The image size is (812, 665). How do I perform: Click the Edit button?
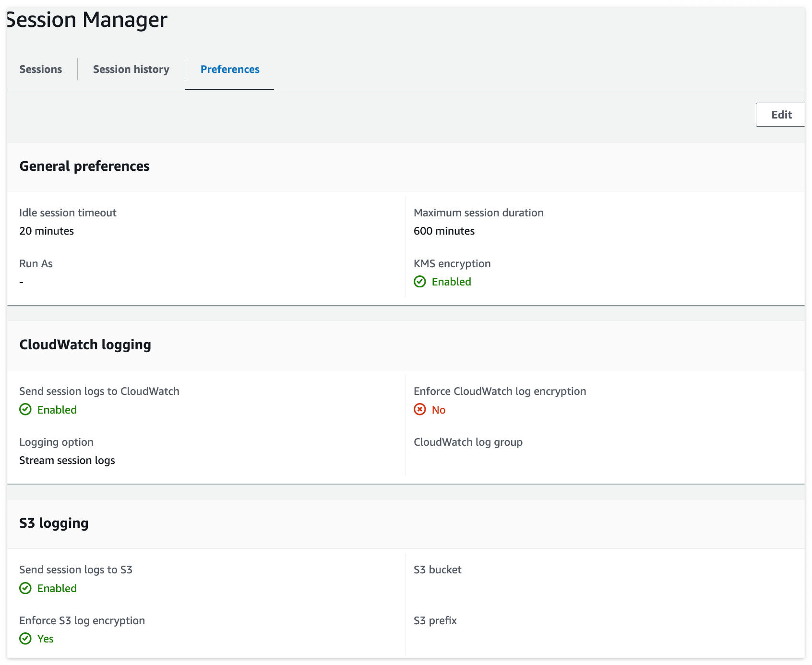point(781,115)
